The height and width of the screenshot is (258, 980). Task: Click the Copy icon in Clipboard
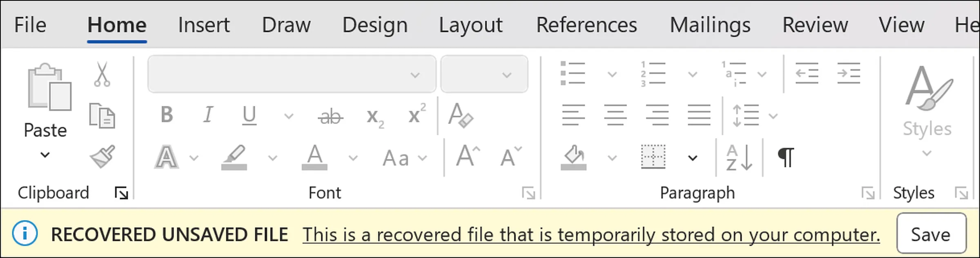click(102, 116)
